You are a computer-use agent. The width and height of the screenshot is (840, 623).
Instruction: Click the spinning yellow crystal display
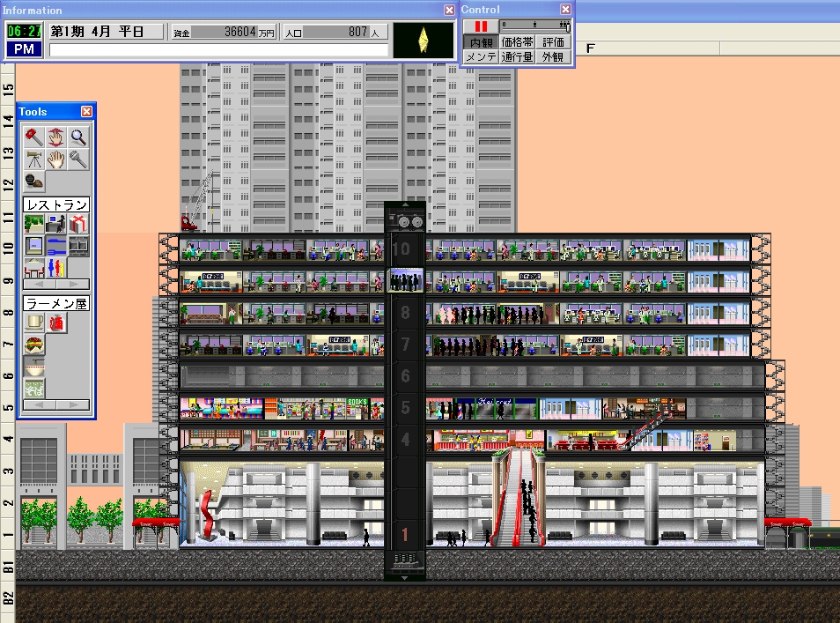[x=424, y=40]
